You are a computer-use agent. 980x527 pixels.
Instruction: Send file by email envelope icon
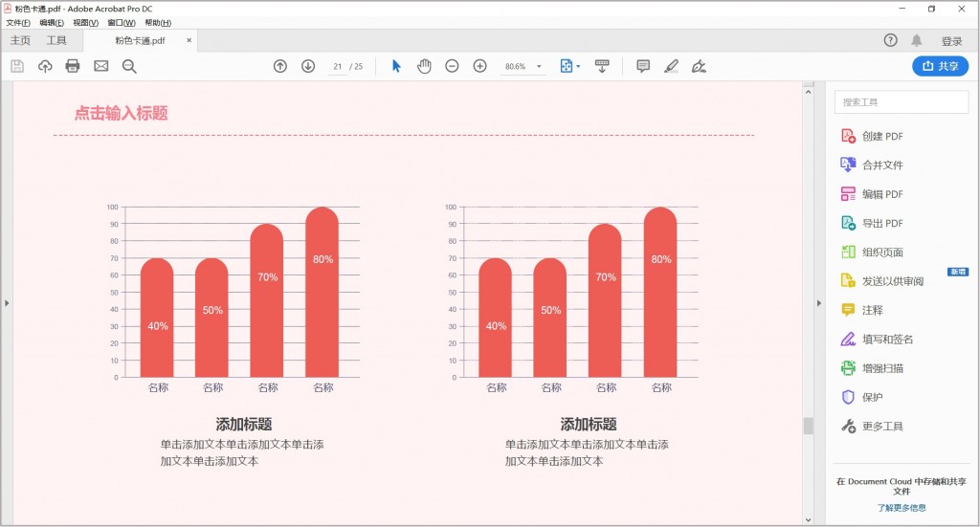point(101,66)
